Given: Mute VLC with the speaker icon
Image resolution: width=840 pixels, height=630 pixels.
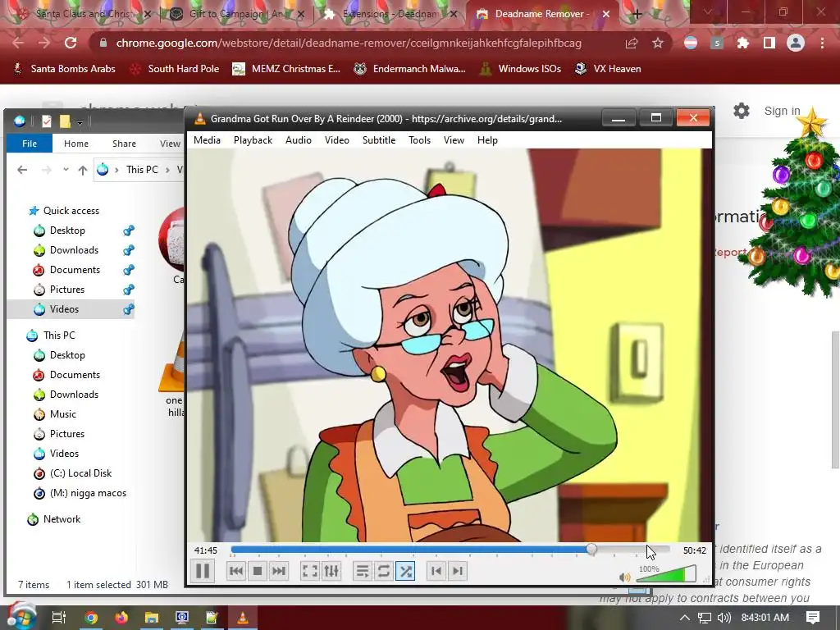Looking at the screenshot, I should (624, 577).
